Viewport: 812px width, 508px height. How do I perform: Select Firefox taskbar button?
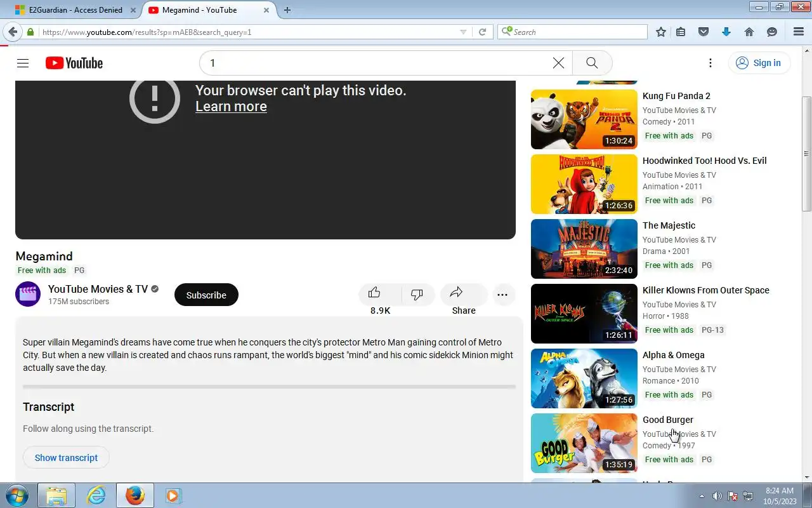(x=134, y=495)
